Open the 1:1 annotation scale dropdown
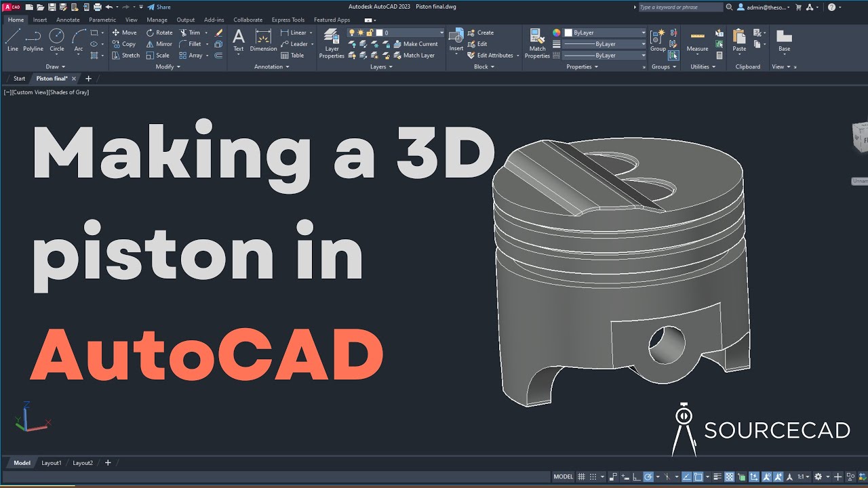This screenshot has height=488, width=868. pyautogui.click(x=804, y=477)
